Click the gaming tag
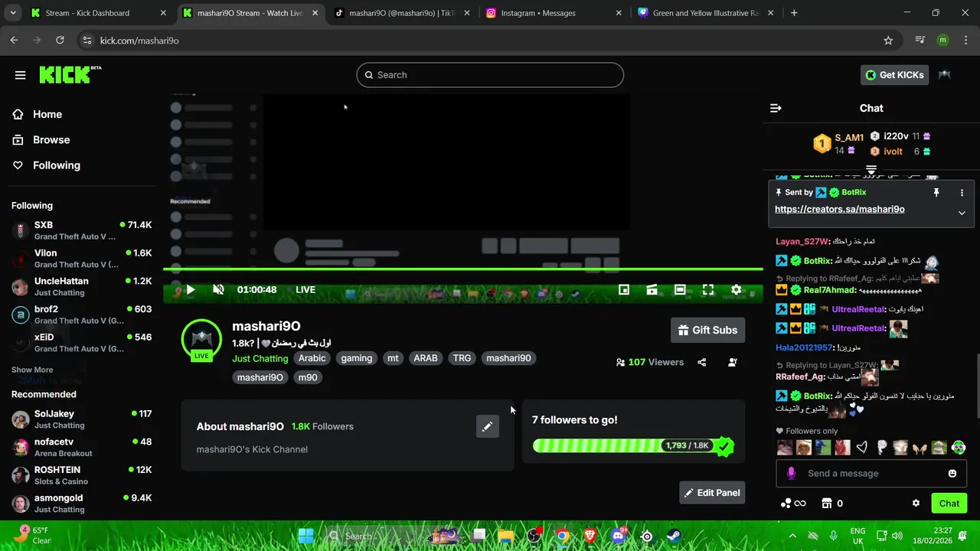 tap(357, 358)
